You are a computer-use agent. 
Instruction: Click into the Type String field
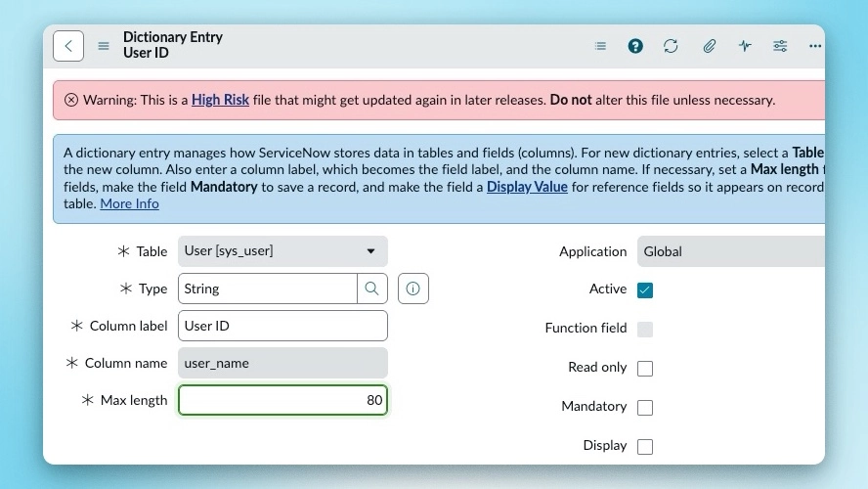pyautogui.click(x=268, y=289)
